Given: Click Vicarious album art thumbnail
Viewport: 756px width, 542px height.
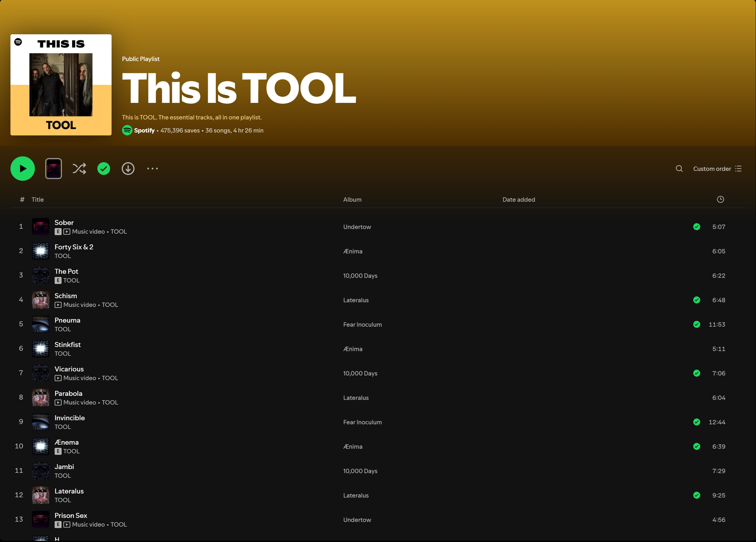Looking at the screenshot, I should point(41,373).
